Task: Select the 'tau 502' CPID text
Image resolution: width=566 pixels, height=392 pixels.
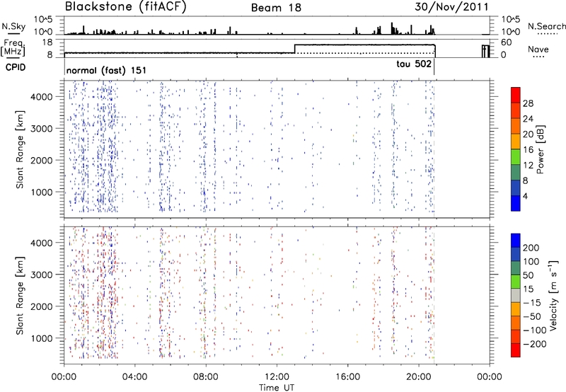Action: pos(414,64)
